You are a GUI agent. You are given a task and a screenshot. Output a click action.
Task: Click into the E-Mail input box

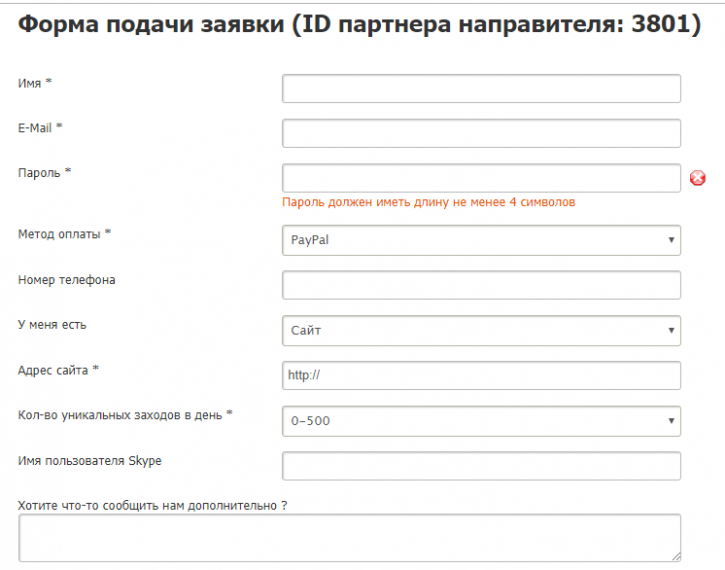coord(481,133)
